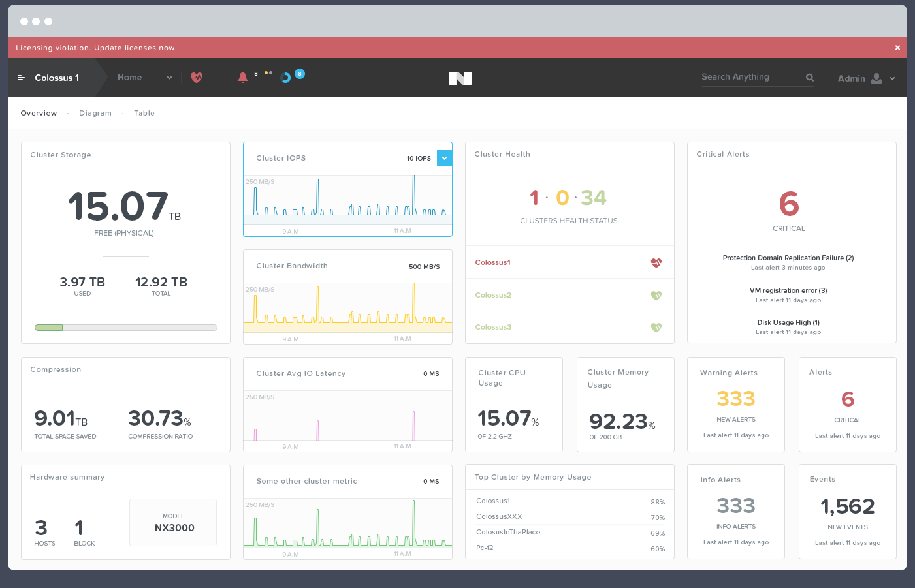
Task: Expand the Admin account dropdown chevron
Action: 892,78
